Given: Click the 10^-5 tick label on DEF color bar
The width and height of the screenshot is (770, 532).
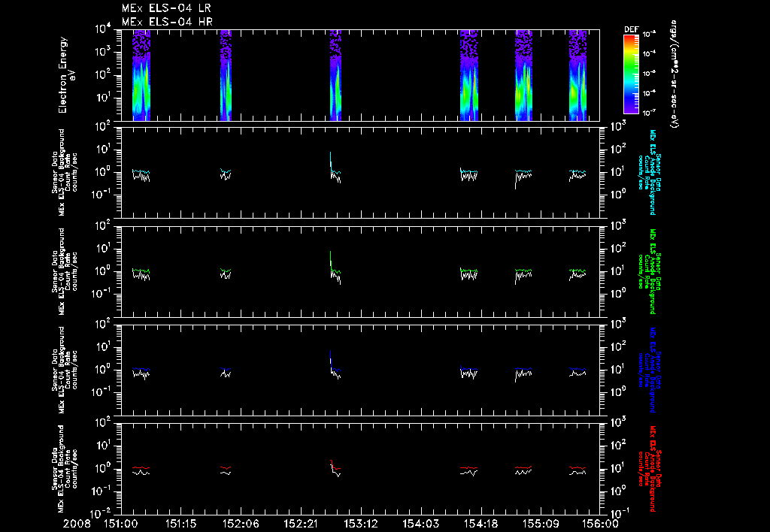Looking at the screenshot, I should point(649,74).
